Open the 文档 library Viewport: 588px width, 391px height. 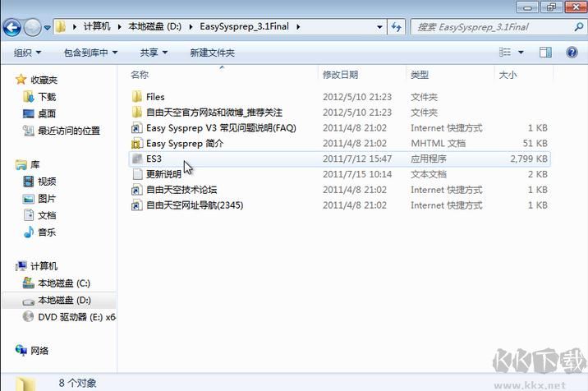[x=47, y=215]
